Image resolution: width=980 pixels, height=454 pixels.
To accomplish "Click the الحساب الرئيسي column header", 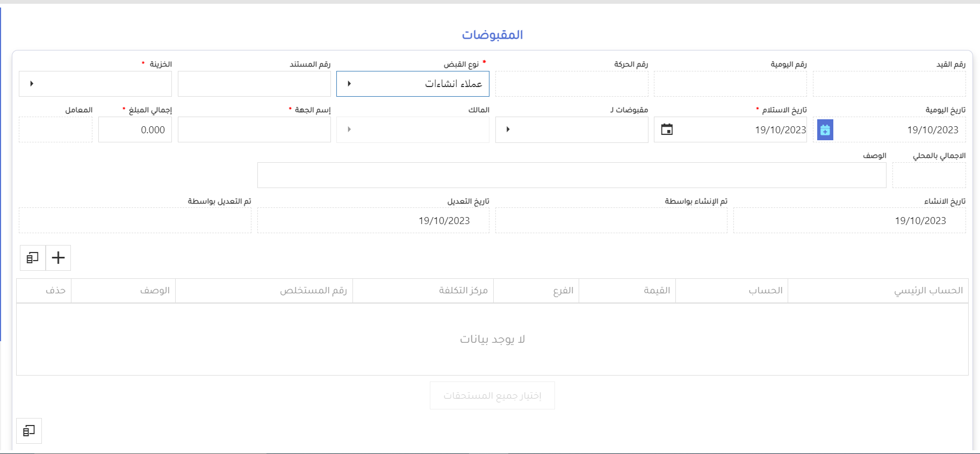I will [928, 291].
